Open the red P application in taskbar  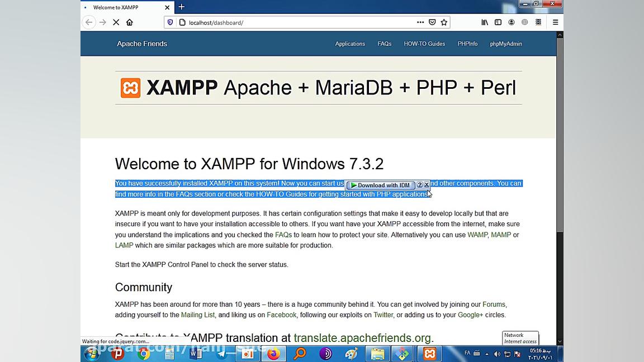(117, 354)
